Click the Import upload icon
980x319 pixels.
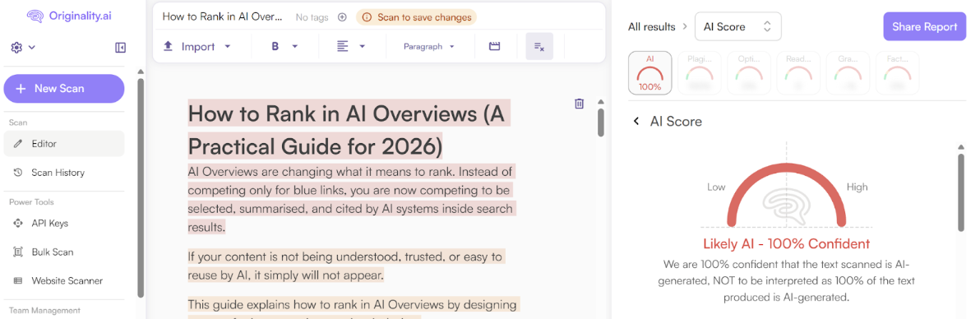click(x=168, y=46)
